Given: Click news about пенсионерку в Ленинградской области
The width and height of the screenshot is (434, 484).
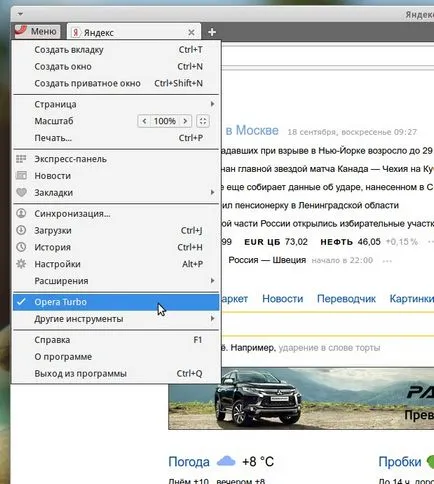Looking at the screenshot, I should (x=309, y=205).
